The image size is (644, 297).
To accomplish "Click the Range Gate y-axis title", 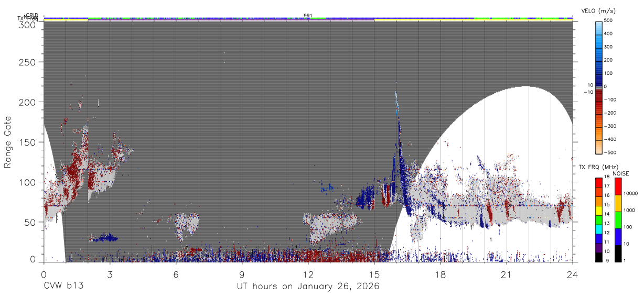I will 8,142.
